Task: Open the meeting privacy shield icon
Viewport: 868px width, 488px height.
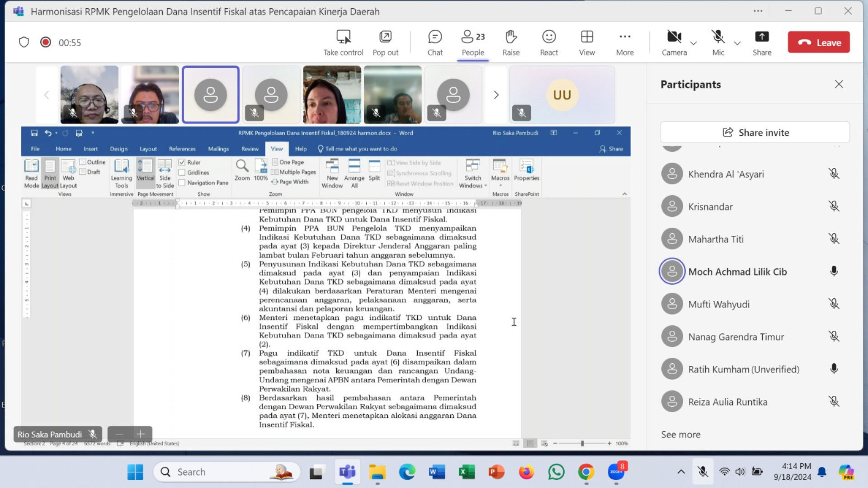Action: 24,42
